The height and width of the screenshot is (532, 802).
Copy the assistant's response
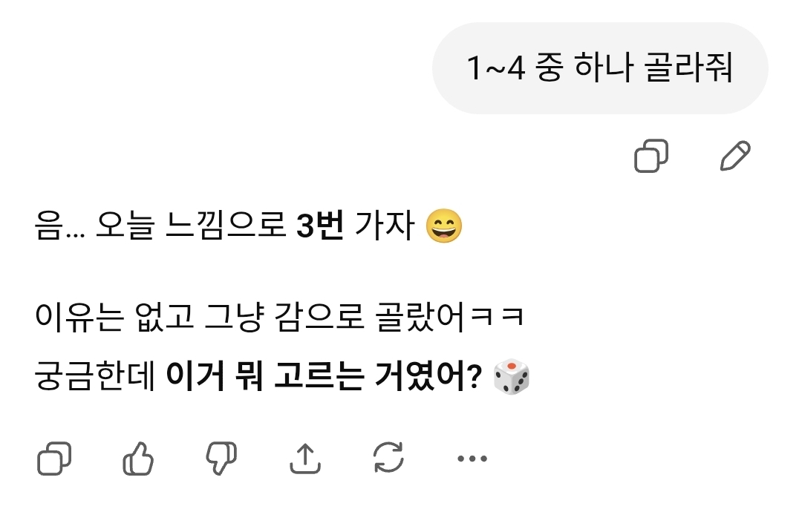[x=54, y=459]
